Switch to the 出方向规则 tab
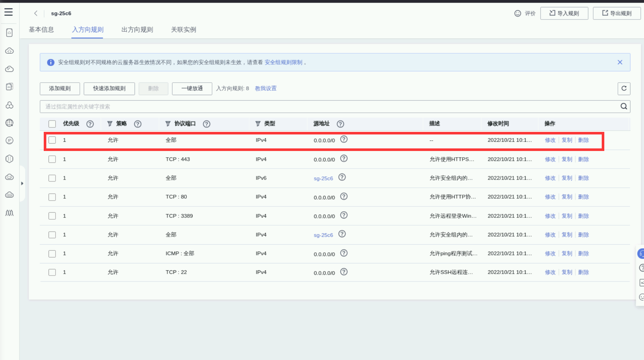Image resolution: width=644 pixels, height=360 pixels. tap(137, 30)
